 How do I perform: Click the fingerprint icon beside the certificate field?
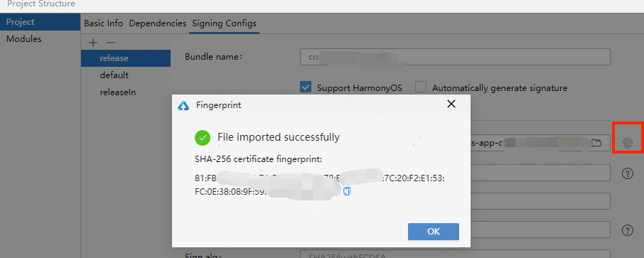click(x=627, y=143)
